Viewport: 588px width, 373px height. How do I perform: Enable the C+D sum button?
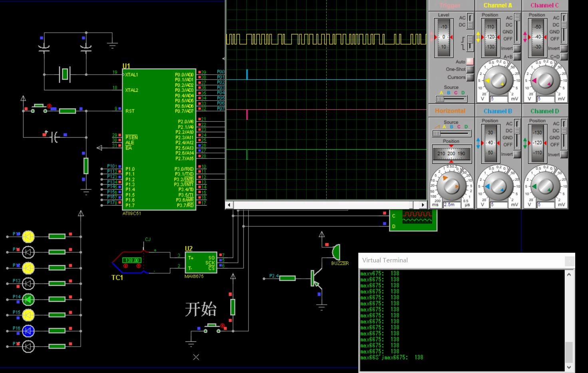pyautogui.click(x=564, y=56)
